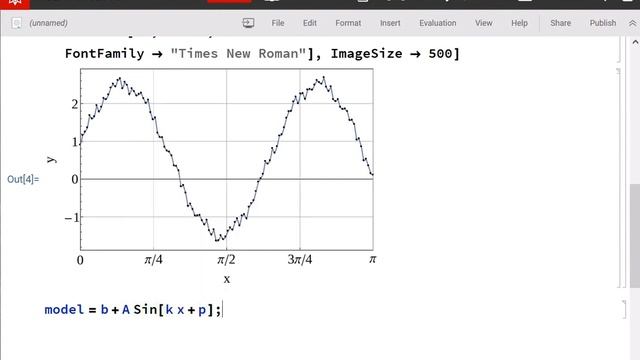Click the "Times New Roman" string in code
The height and width of the screenshot is (360, 640).
238,53
